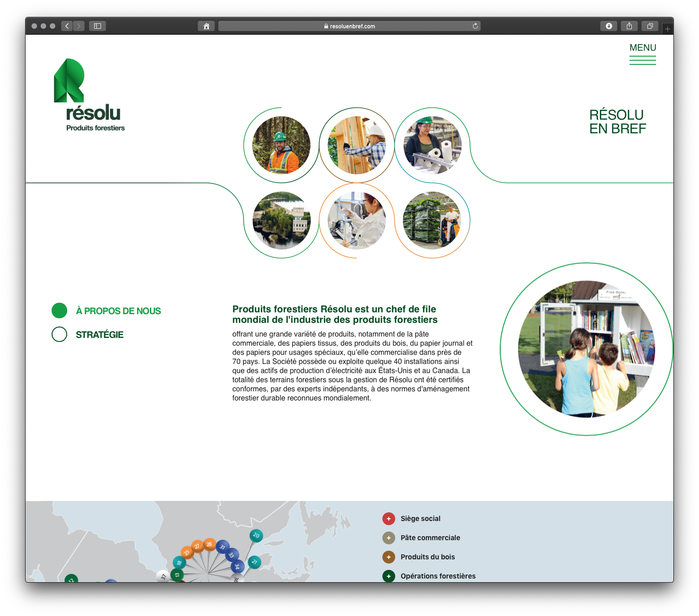699x616 pixels.
Task: Select the À PROPOS DE NOUS tab
Action: (x=118, y=311)
